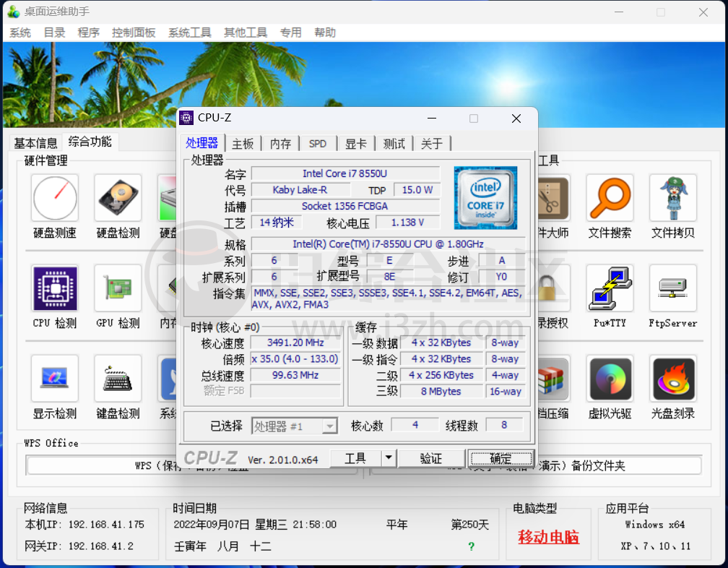This screenshot has height=568, width=728.
Task: Click the date 2022年09月07日 星期三 text
Action: click(230, 525)
